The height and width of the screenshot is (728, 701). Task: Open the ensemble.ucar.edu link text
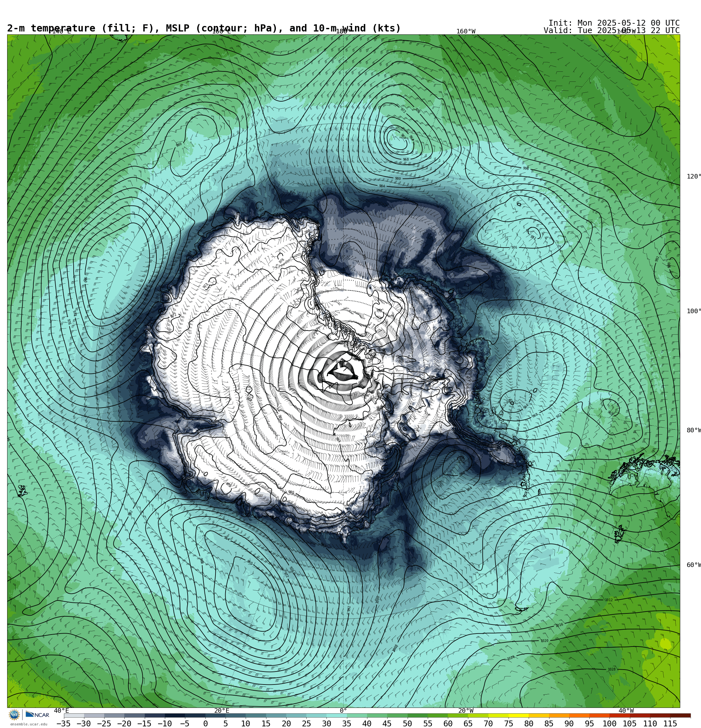(x=29, y=724)
